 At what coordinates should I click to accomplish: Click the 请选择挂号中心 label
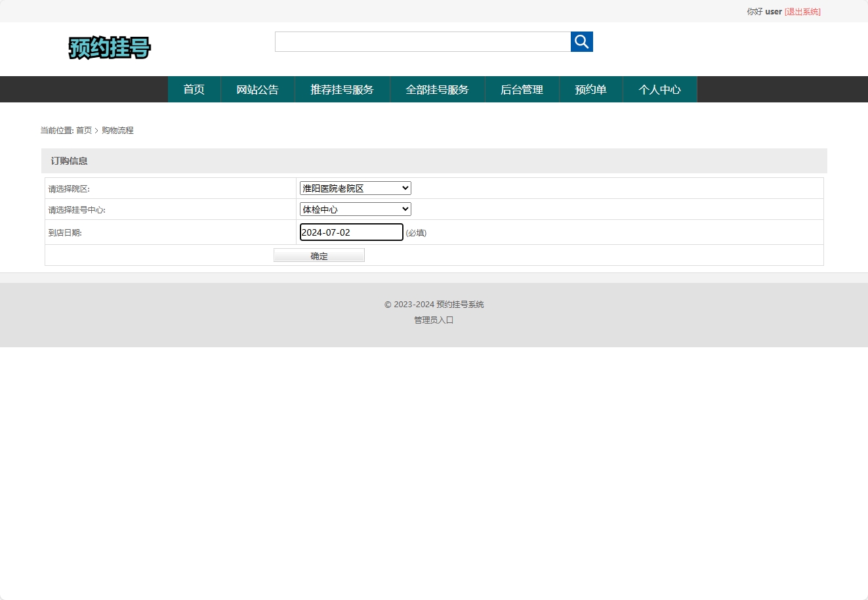click(77, 210)
